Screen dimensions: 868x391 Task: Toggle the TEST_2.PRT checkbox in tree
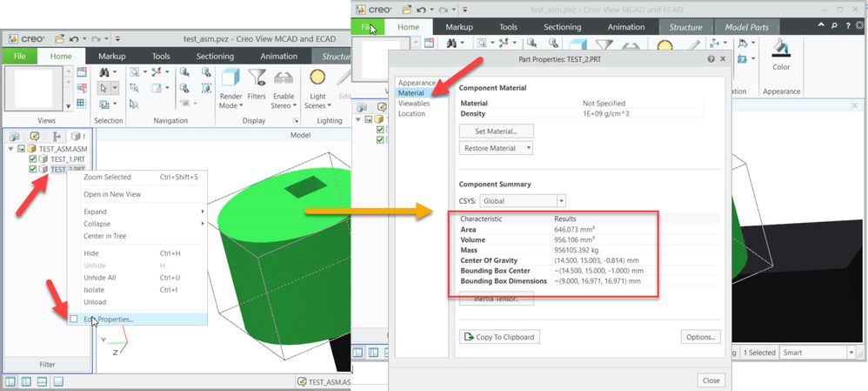coord(33,170)
